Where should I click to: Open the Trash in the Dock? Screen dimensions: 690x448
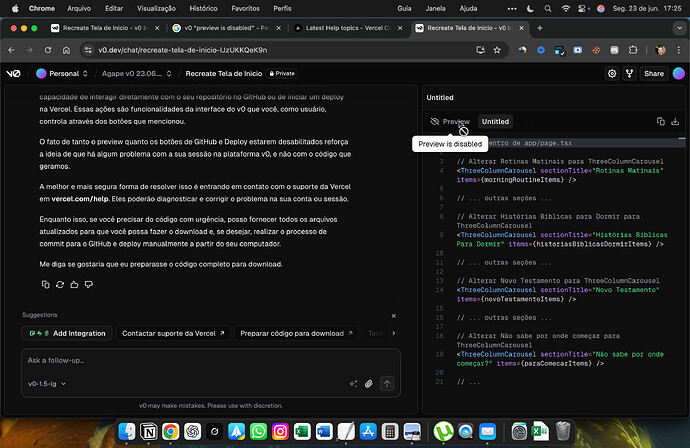pos(563,432)
